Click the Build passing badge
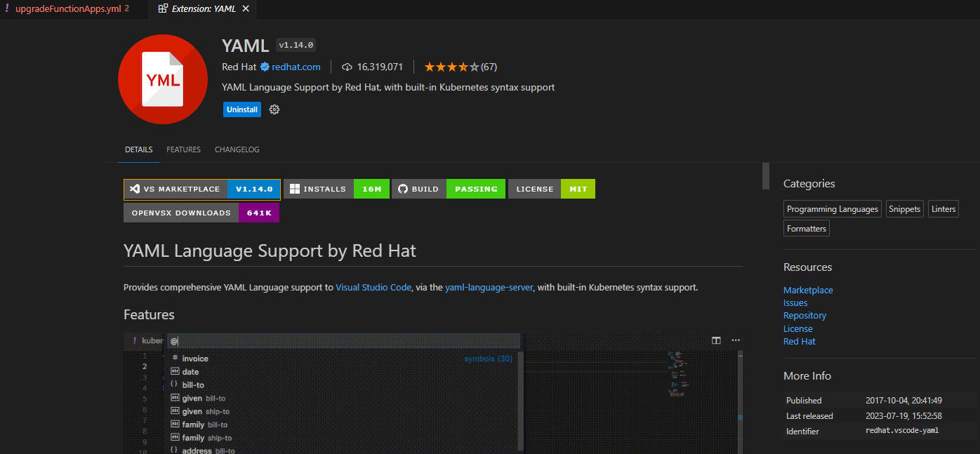Viewport: 980px width, 454px height. pos(449,189)
